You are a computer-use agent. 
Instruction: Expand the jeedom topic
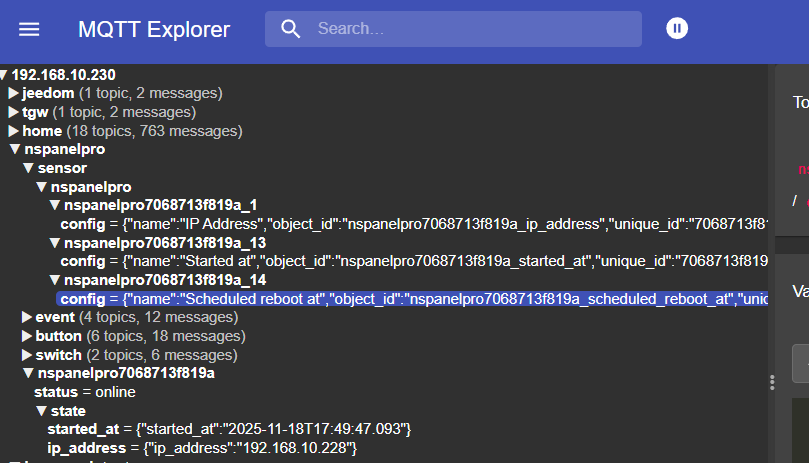pyautogui.click(x=14, y=93)
